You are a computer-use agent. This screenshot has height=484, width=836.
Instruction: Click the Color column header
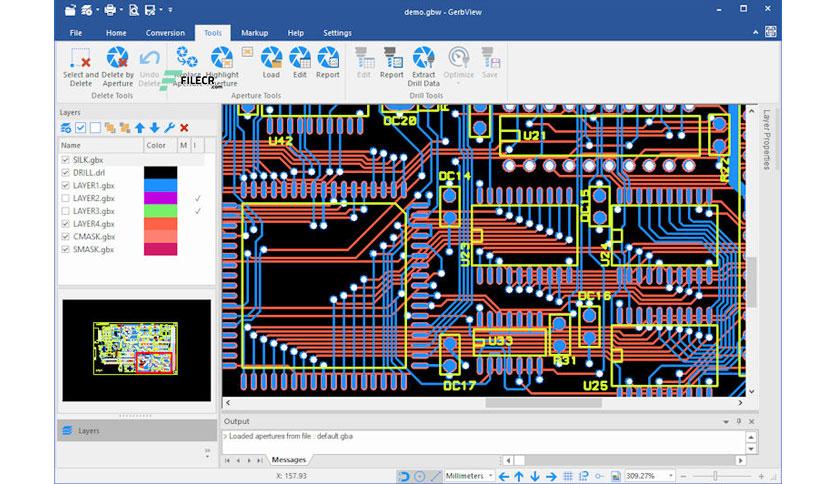click(159, 145)
